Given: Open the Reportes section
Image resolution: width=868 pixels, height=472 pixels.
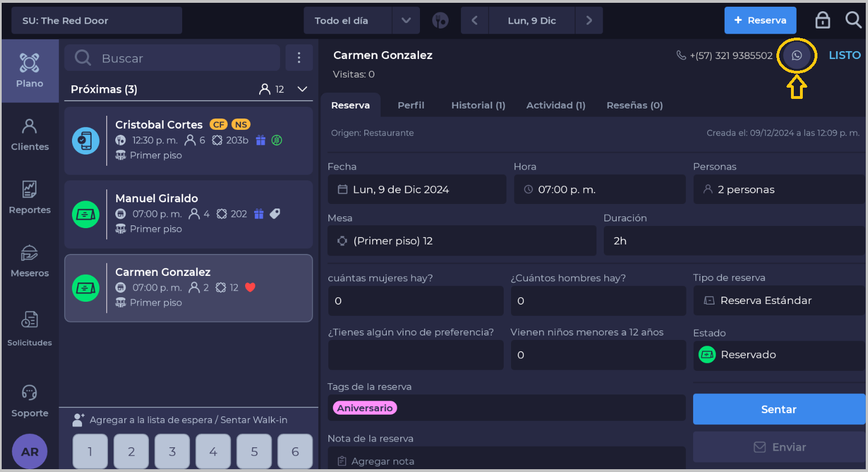Looking at the screenshot, I should tap(30, 198).
